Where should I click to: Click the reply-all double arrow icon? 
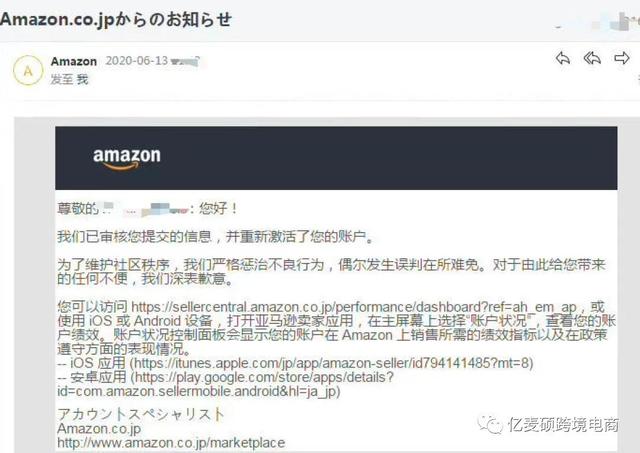(x=592, y=58)
